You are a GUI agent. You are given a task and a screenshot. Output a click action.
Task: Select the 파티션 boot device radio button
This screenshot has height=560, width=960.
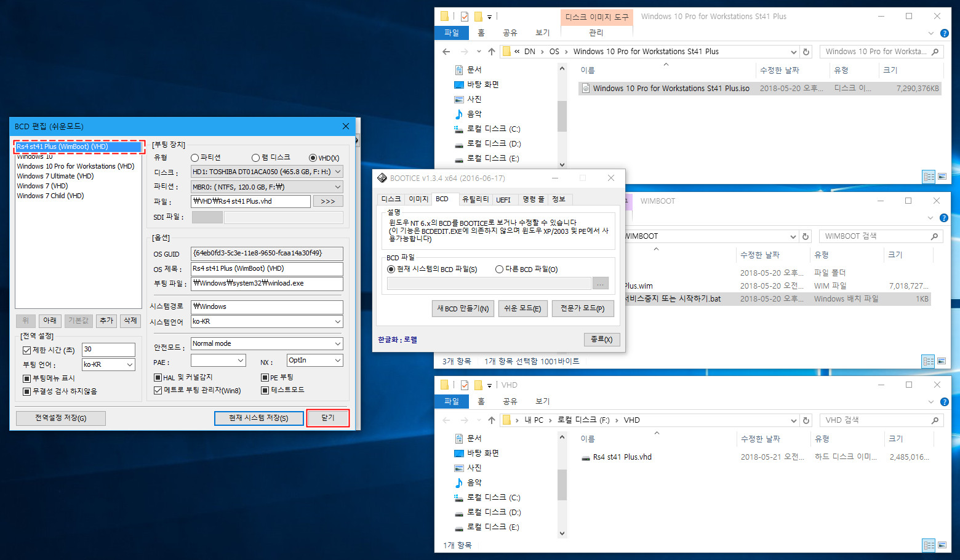tap(194, 158)
